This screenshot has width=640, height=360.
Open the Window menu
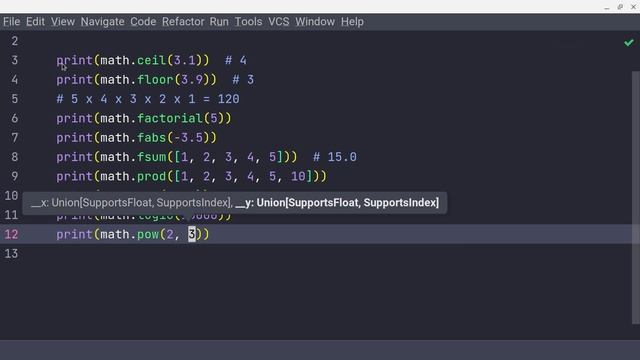315,22
